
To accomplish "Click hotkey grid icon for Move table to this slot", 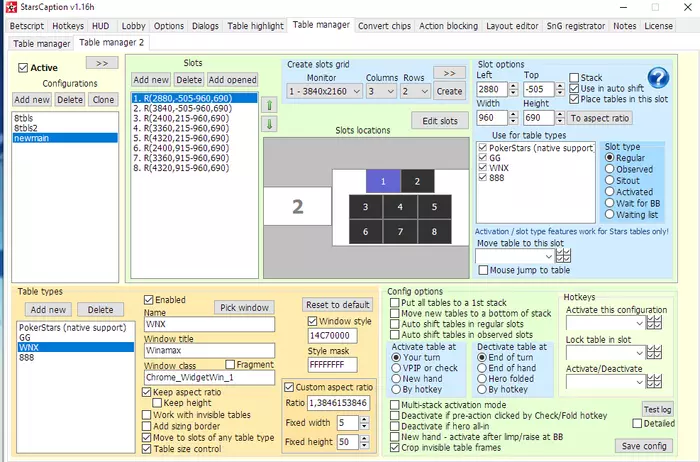I will tap(563, 256).
